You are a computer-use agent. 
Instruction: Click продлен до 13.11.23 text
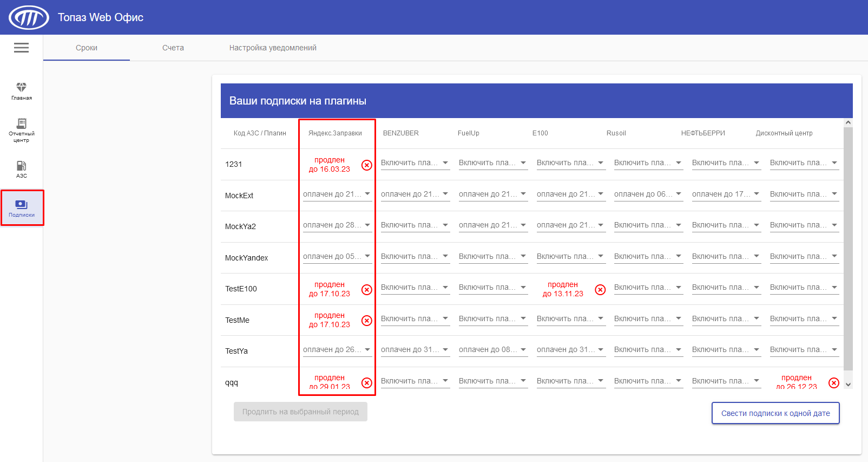[563, 289]
